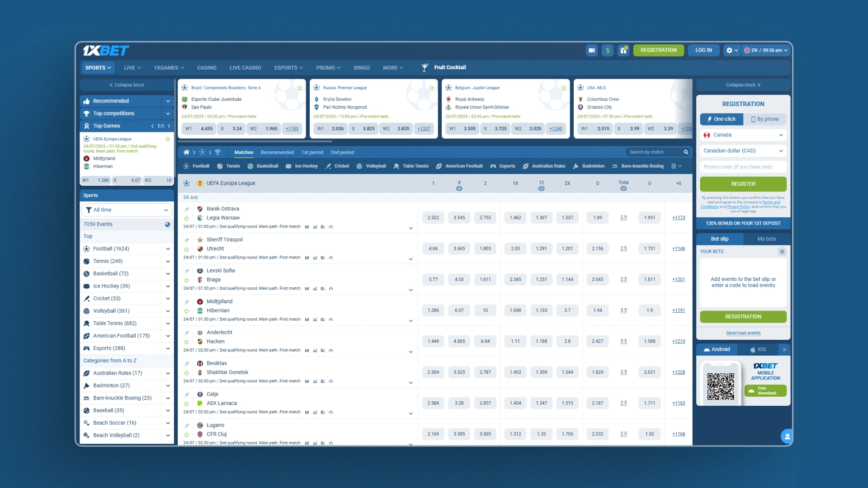The image size is (868, 488).
Task: Go to CASINO section
Action: point(207,68)
